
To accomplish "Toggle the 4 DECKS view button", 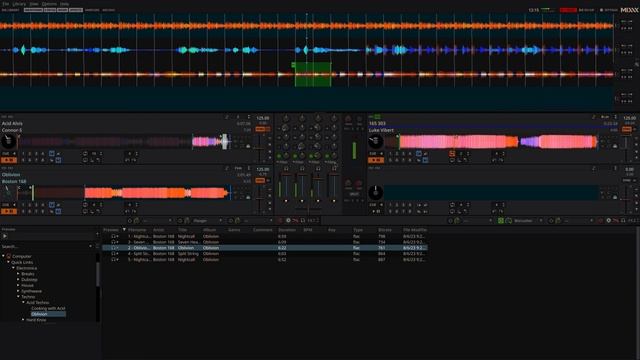I will pyautogui.click(x=50, y=10).
